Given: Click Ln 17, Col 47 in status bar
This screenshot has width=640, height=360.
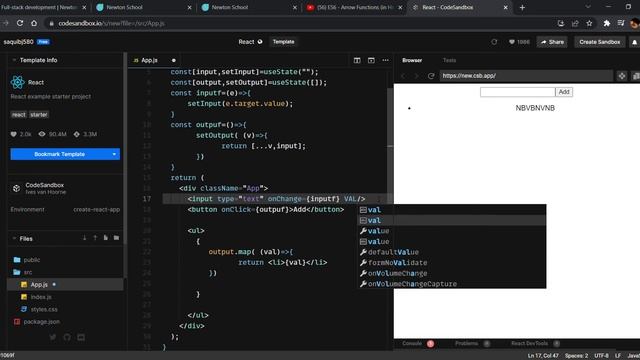Looking at the screenshot, I should pyautogui.click(x=543, y=356).
